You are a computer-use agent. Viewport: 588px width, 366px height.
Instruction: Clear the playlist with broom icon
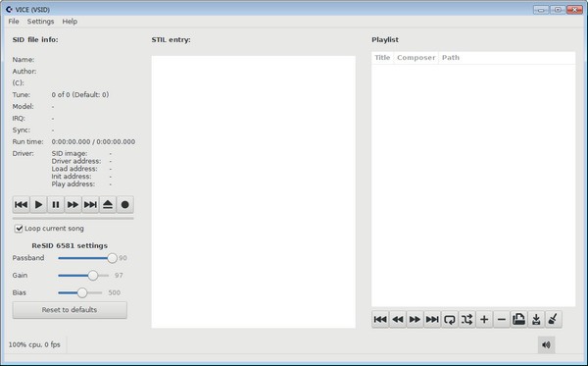click(x=554, y=320)
